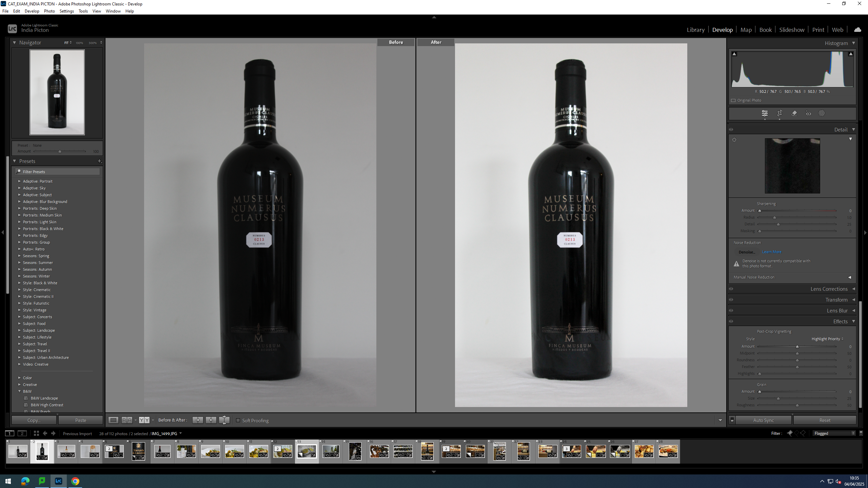This screenshot has height=488, width=868.
Task: Open the Develop menu
Action: [x=32, y=11]
